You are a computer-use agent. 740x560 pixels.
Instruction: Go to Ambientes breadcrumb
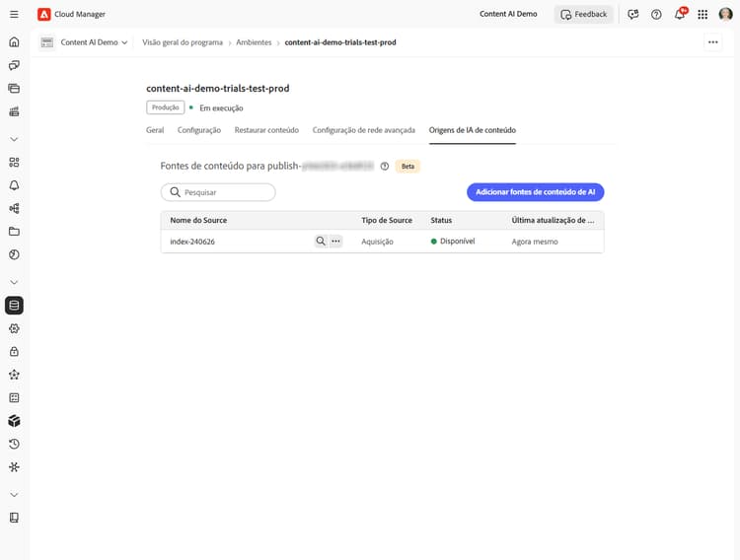click(x=254, y=42)
